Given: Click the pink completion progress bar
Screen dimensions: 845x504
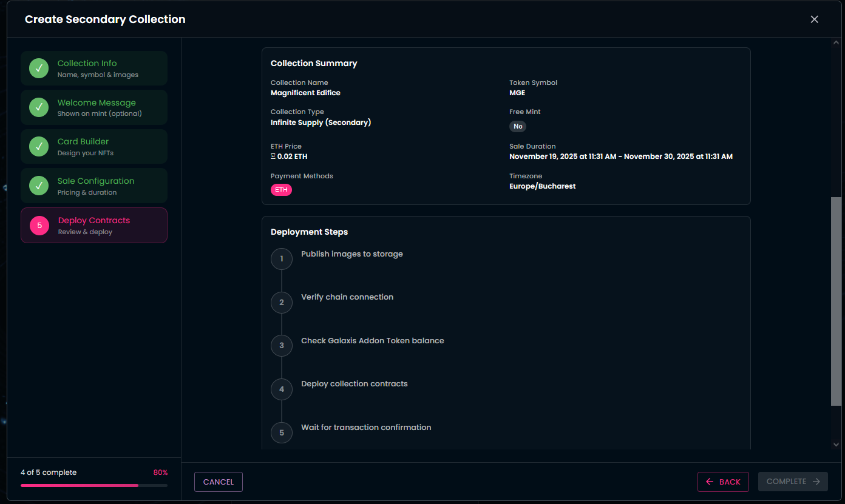Looking at the screenshot, I should tap(80, 485).
